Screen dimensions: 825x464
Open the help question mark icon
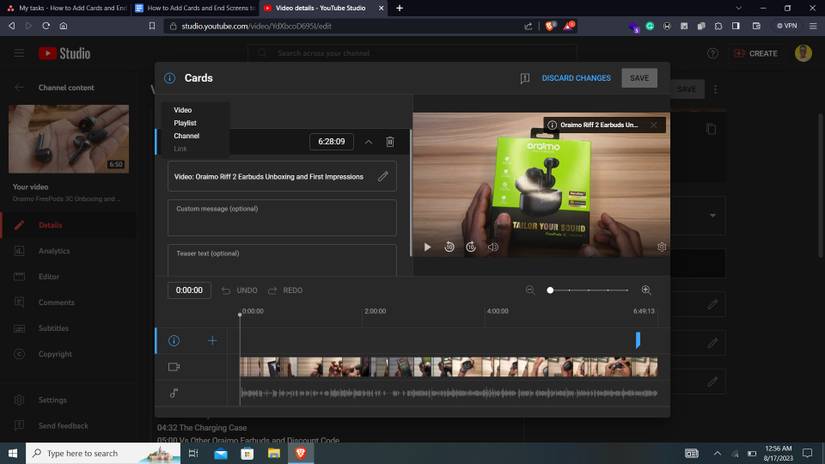point(712,53)
